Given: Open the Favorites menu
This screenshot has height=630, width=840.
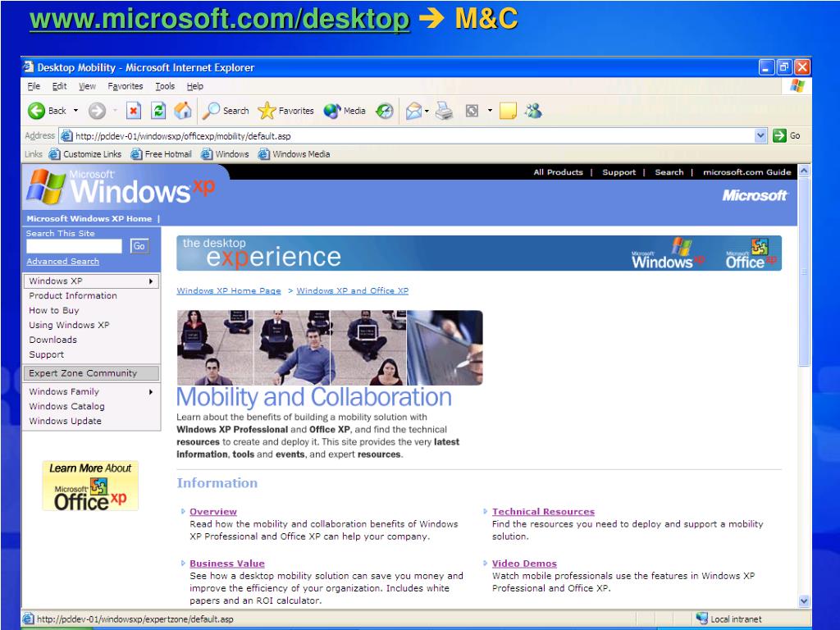Looking at the screenshot, I should tap(126, 86).
